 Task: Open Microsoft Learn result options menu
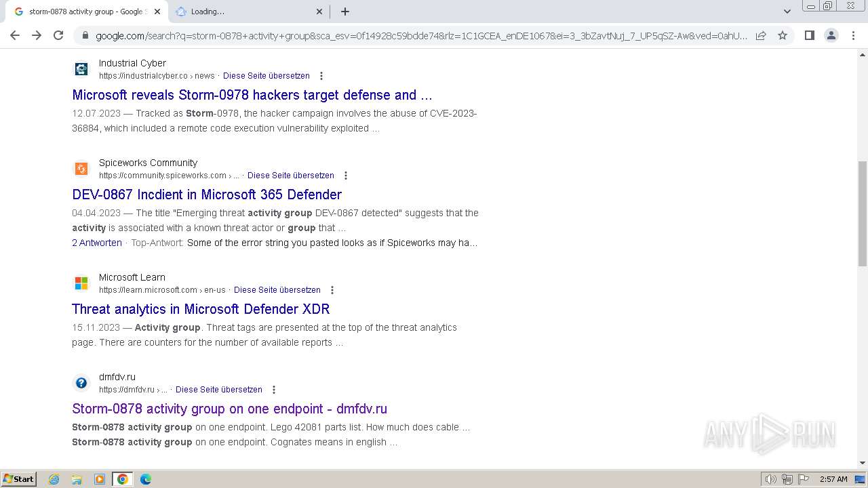pyautogui.click(x=332, y=290)
